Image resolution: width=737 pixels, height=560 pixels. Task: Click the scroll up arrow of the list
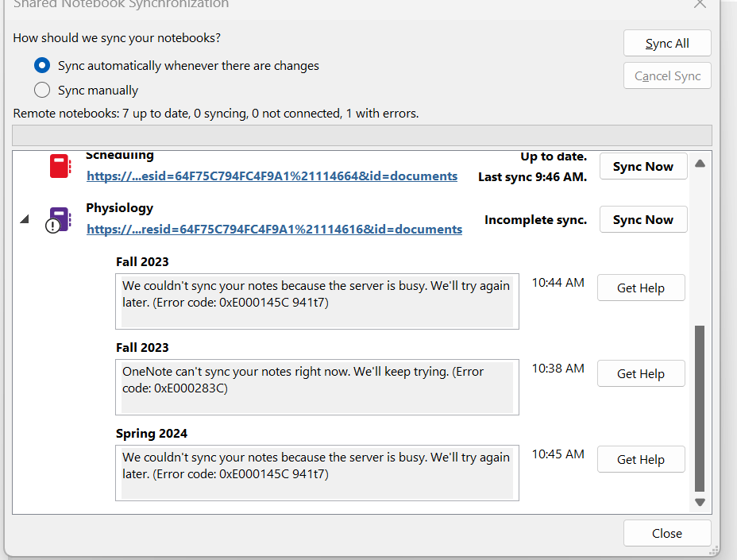[x=700, y=164]
